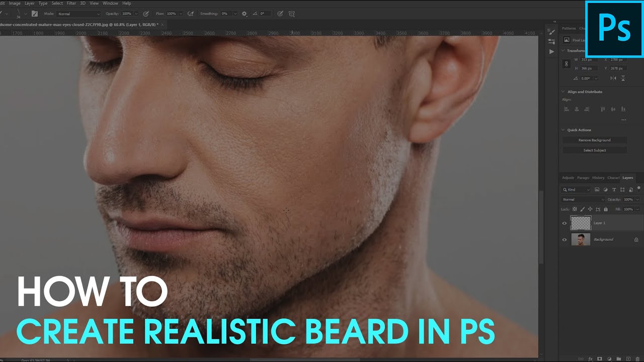Open Smoothing percentage dropdown arrow

click(x=235, y=14)
